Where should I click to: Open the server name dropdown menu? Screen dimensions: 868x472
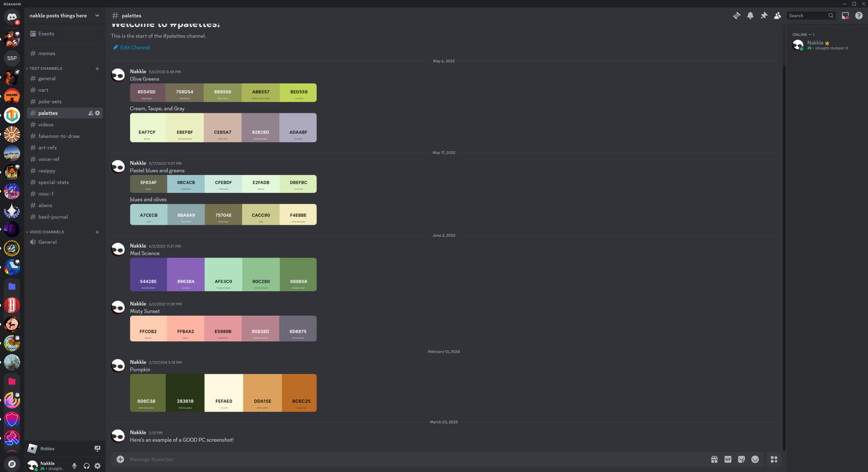97,16
